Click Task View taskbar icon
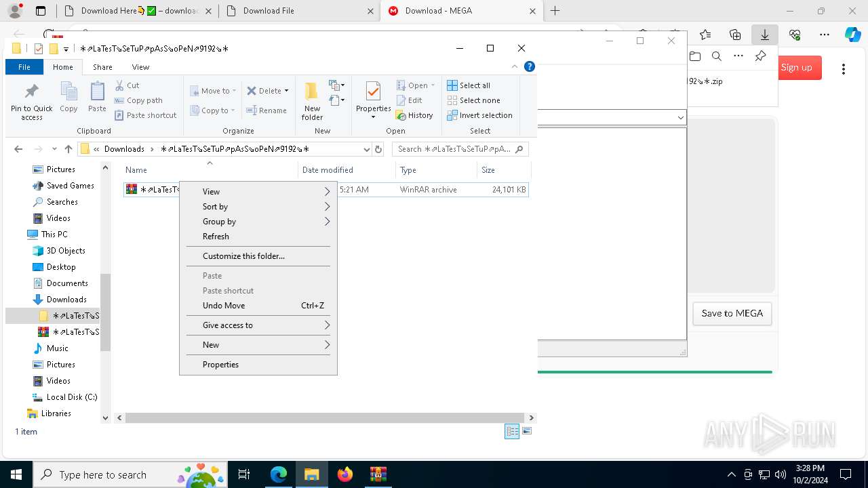The image size is (868, 488). [x=244, y=474]
